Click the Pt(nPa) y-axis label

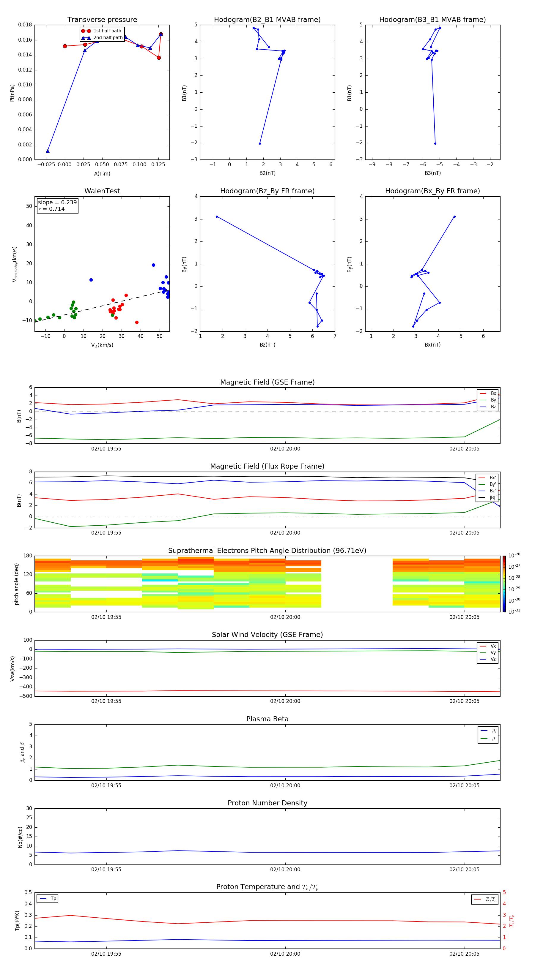12,93
